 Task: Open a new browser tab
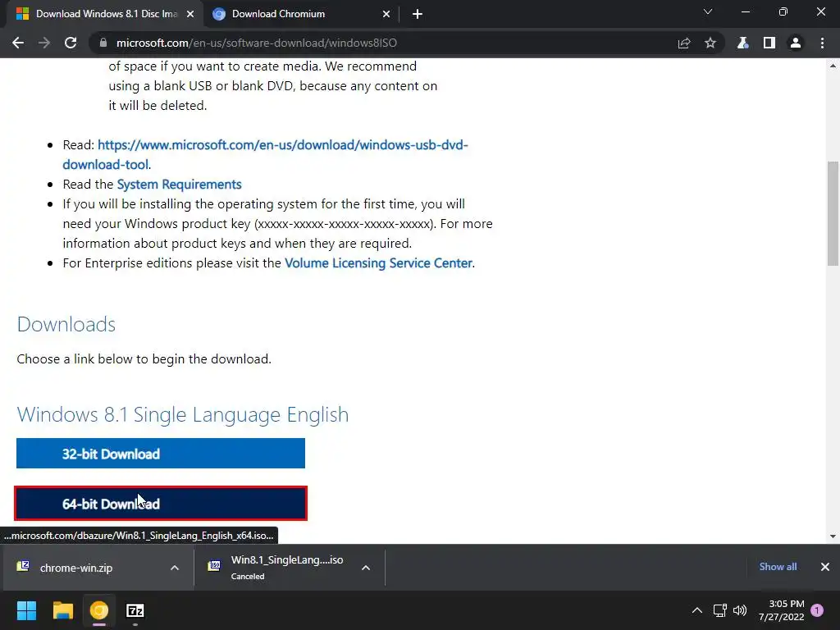(x=418, y=14)
